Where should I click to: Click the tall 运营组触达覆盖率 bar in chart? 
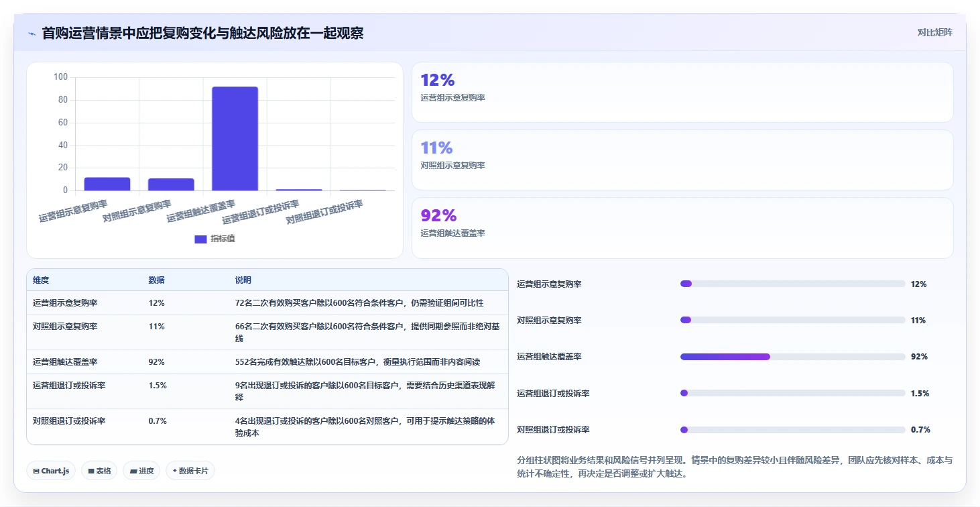point(235,139)
